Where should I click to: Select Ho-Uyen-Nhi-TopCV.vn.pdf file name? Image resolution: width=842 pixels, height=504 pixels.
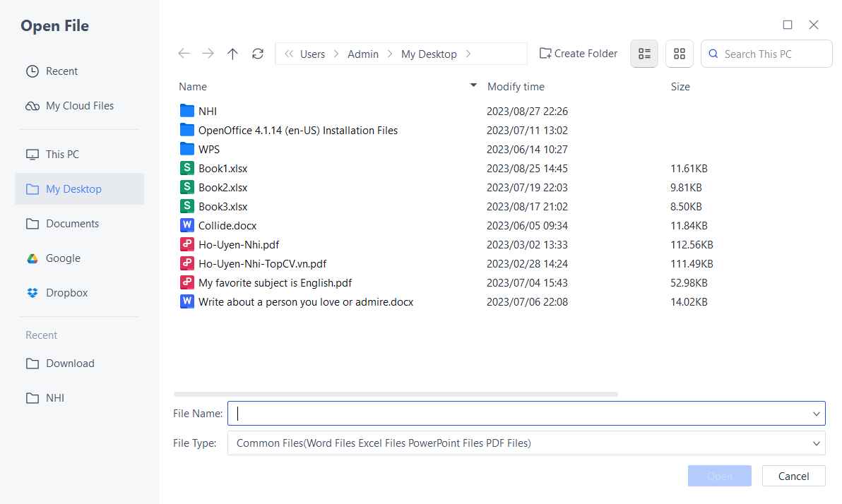(262, 264)
